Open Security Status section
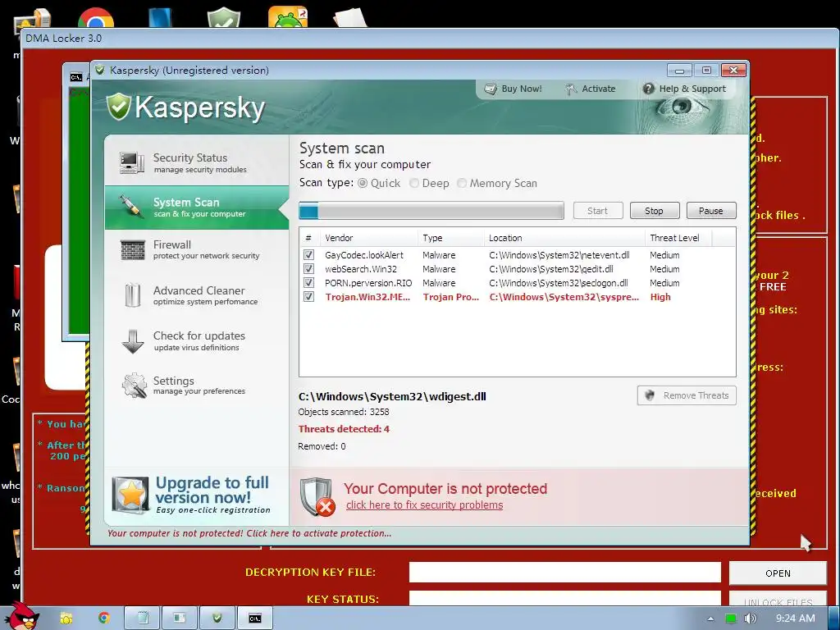Viewport: 840px width, 630px height. pyautogui.click(x=196, y=163)
